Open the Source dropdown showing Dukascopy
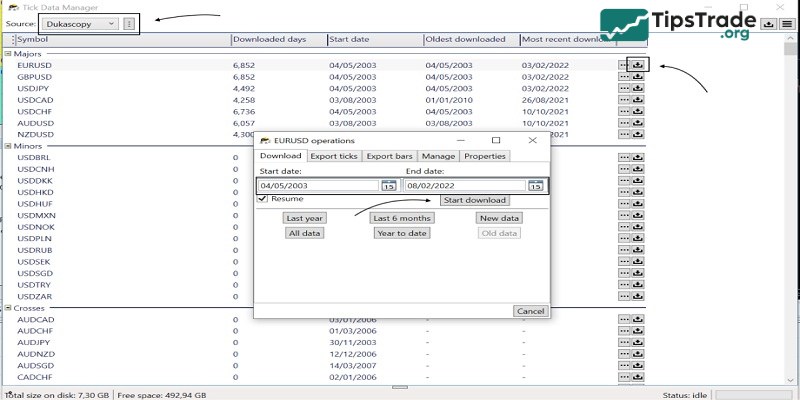The width and height of the screenshot is (800, 400). click(84, 23)
